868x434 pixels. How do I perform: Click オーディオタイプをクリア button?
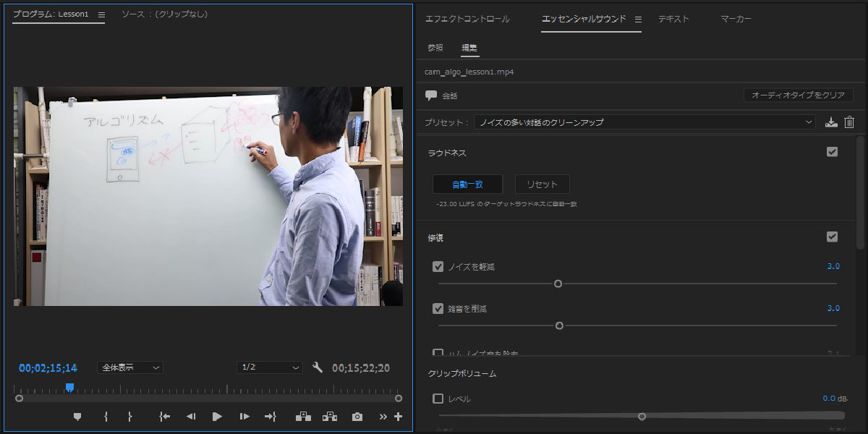tap(799, 95)
